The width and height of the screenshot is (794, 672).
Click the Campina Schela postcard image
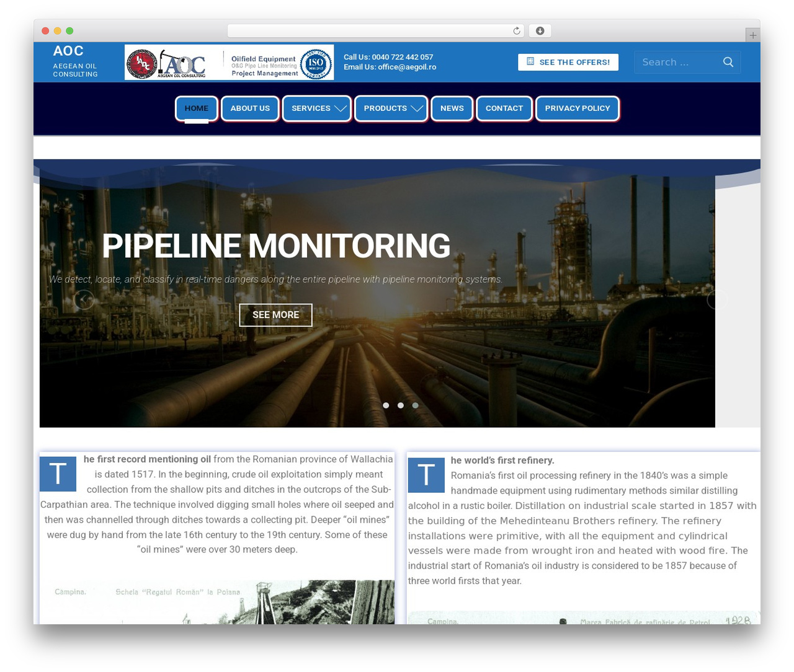217,602
